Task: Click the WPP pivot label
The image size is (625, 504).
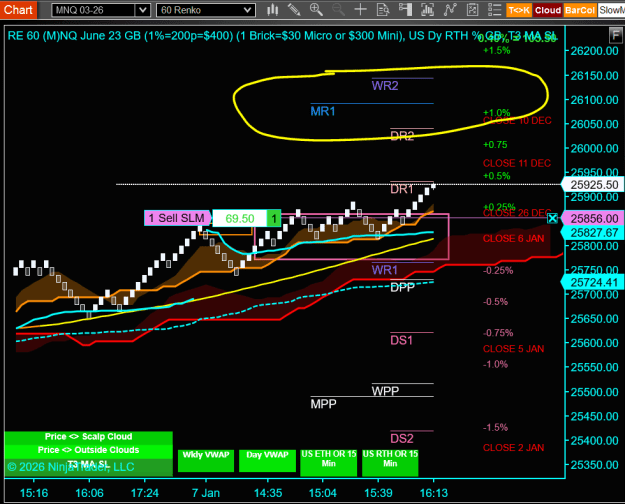Action: (x=385, y=391)
